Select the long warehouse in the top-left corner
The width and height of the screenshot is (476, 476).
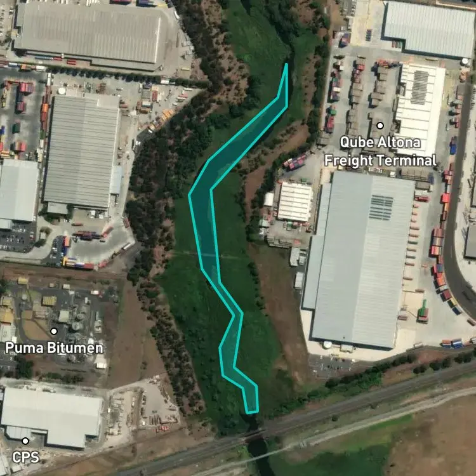click(x=88, y=35)
